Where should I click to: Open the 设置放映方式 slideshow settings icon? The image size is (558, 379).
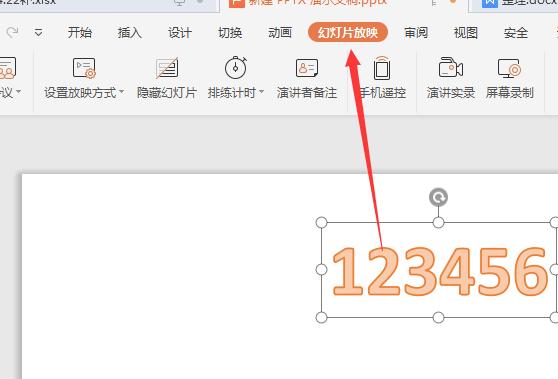(x=84, y=68)
